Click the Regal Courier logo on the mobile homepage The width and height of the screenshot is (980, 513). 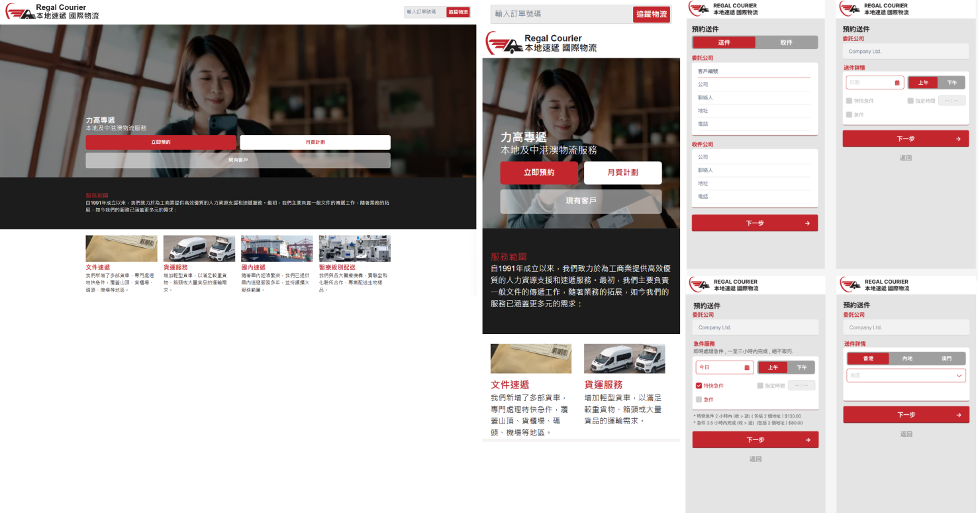coord(541,44)
